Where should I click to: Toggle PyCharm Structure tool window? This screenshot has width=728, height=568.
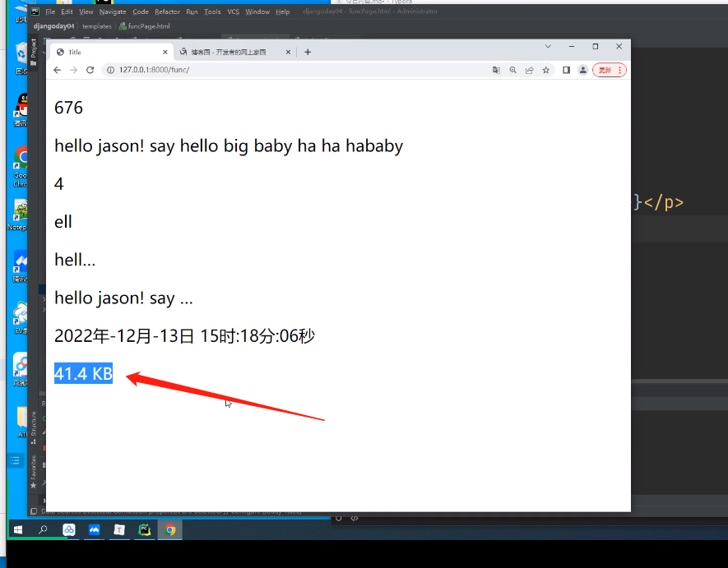pyautogui.click(x=34, y=427)
